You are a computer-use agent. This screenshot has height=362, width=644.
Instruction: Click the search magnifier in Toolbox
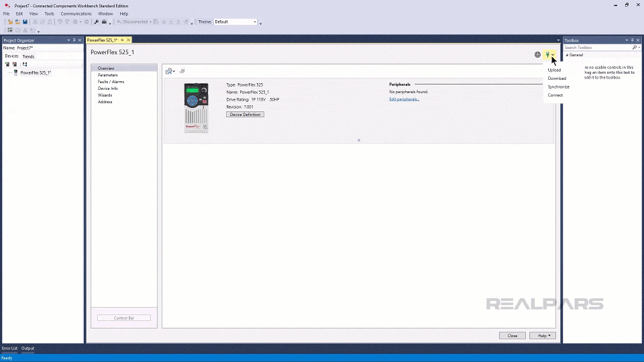click(635, 48)
